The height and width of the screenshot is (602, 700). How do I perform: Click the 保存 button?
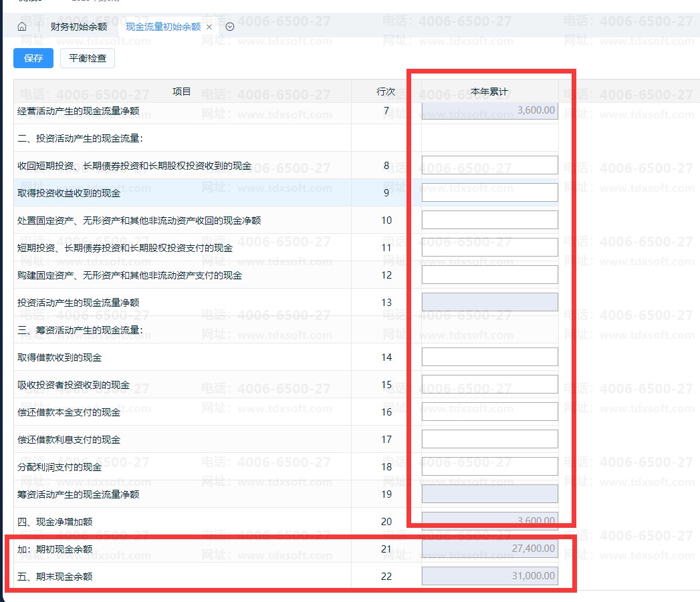point(33,58)
